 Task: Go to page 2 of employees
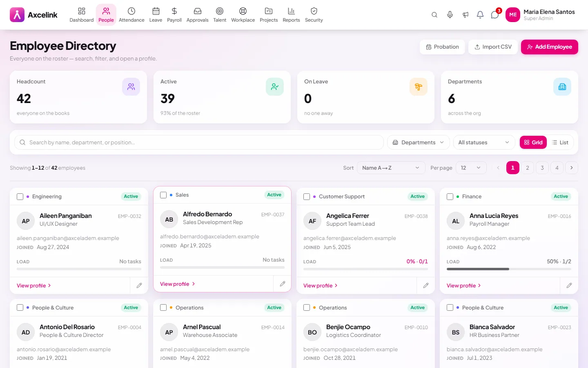pyautogui.click(x=528, y=168)
